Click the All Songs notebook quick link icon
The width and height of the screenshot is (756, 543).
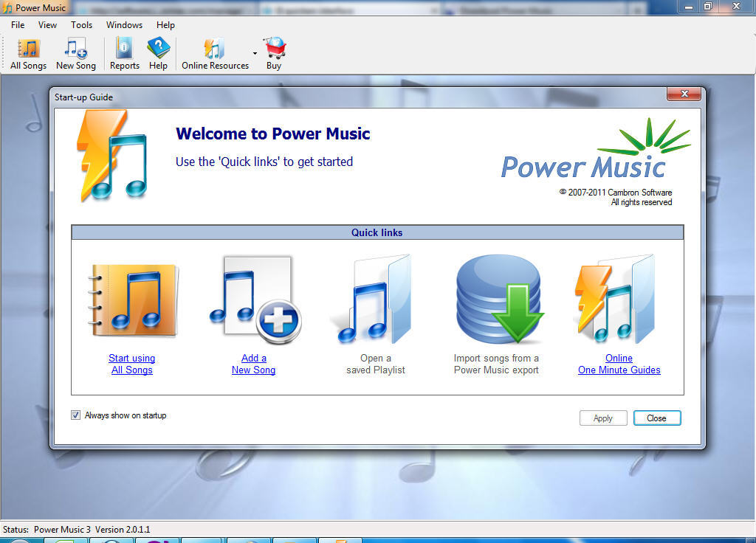[133, 300]
